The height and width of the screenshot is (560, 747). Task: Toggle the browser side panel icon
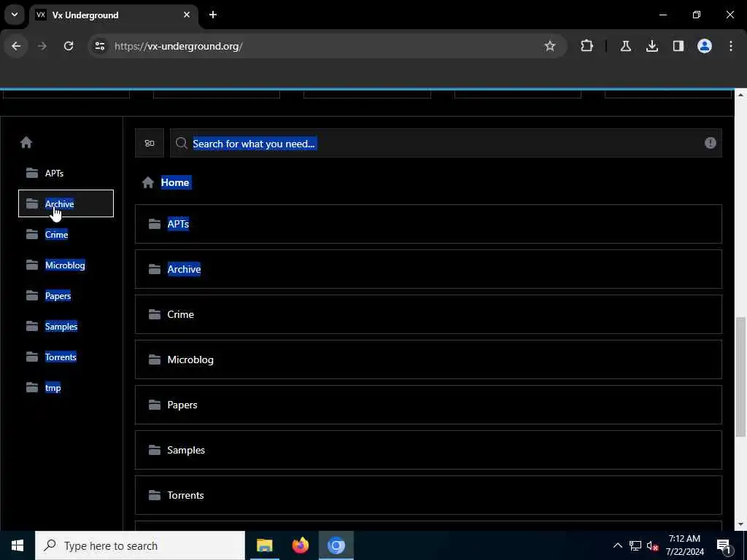click(678, 46)
